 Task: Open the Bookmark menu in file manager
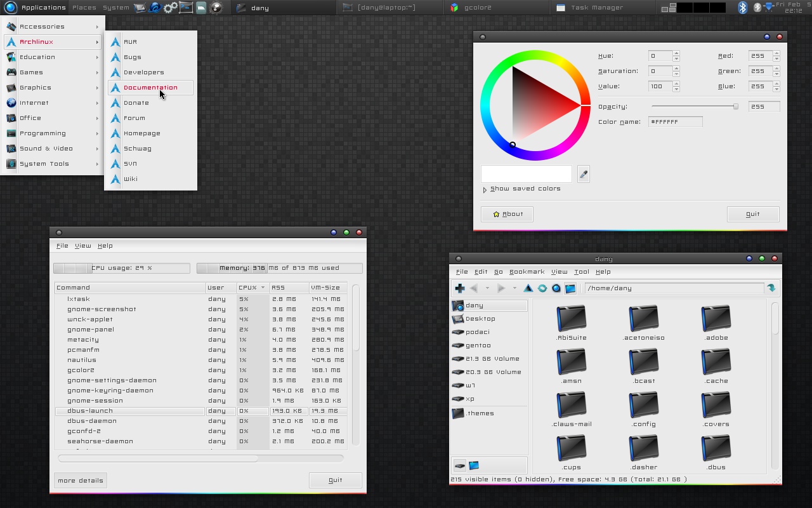click(527, 272)
